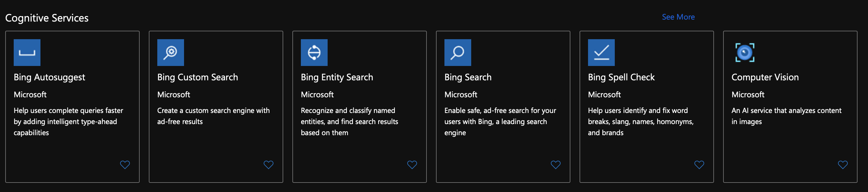Favorite Bing Autosuggest with the heart
868x192 pixels.
pyautogui.click(x=125, y=165)
